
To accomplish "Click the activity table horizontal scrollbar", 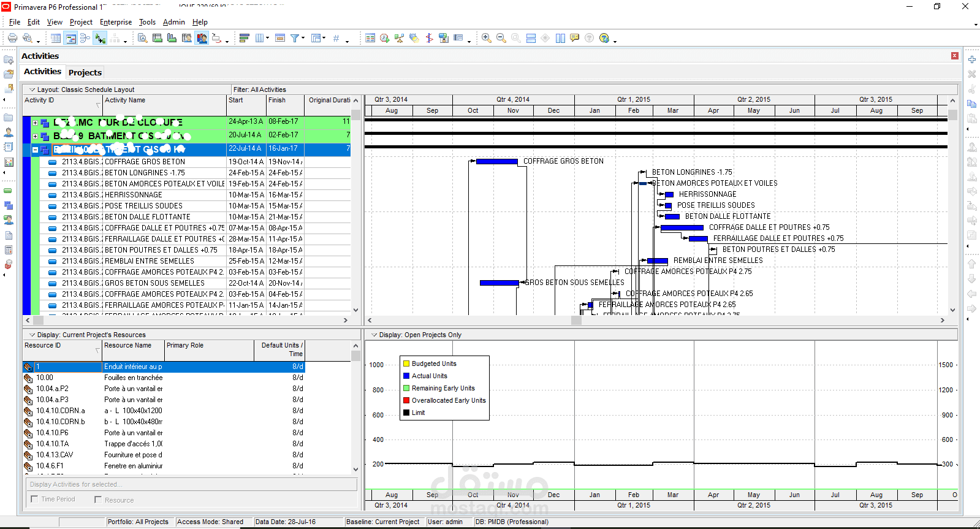I will pyautogui.click(x=186, y=320).
